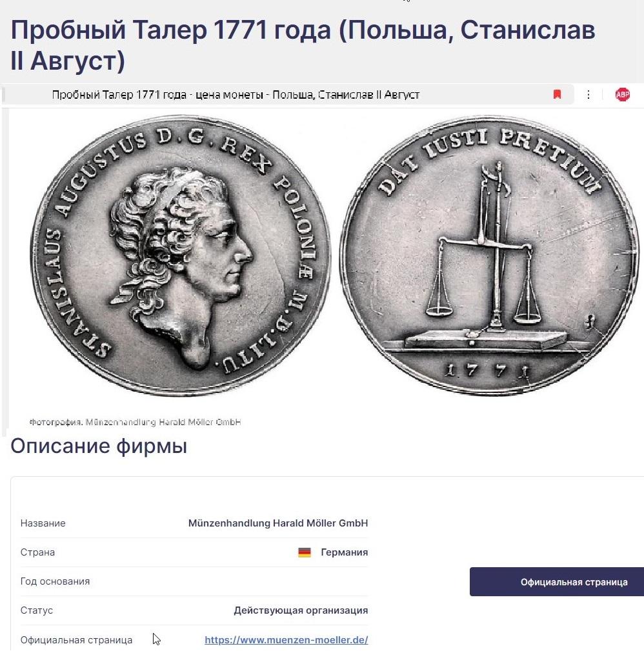Click the Официальная страница row label

point(76,639)
